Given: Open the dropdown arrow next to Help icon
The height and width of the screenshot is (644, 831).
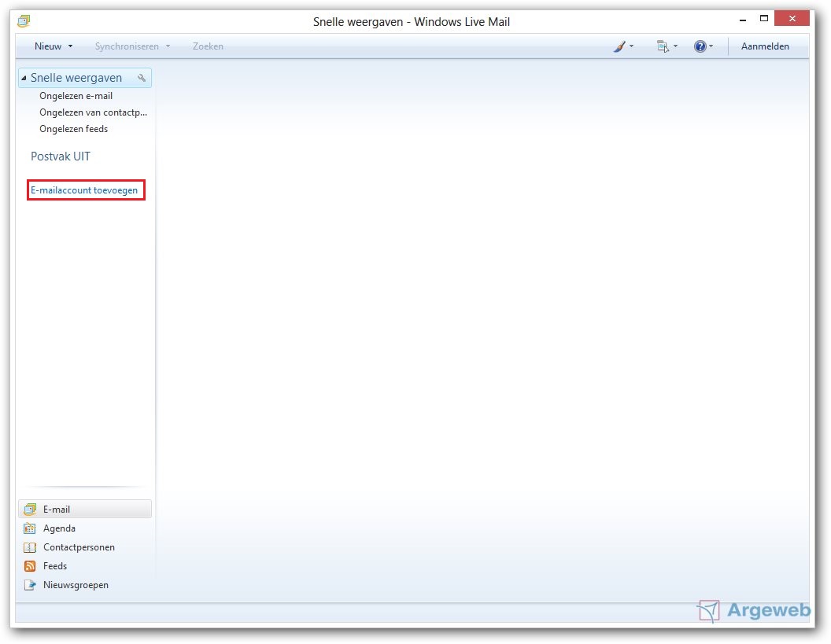Looking at the screenshot, I should (x=711, y=46).
